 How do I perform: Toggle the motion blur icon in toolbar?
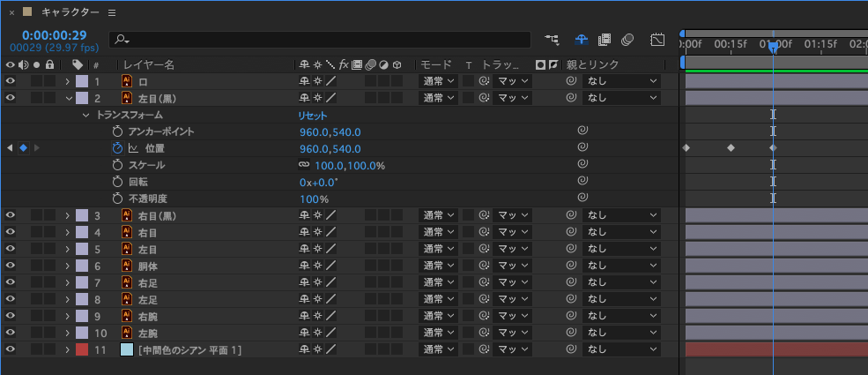pos(627,40)
